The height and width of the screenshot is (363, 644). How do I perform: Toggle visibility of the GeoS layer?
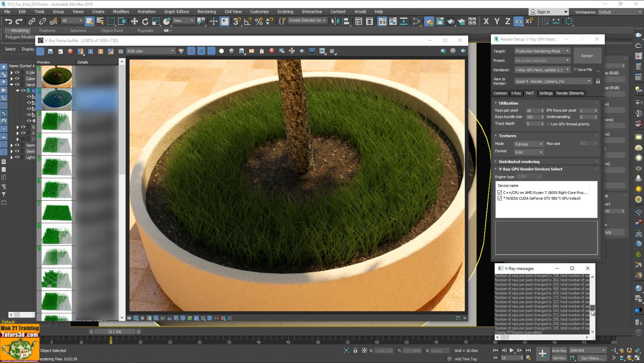[17, 151]
